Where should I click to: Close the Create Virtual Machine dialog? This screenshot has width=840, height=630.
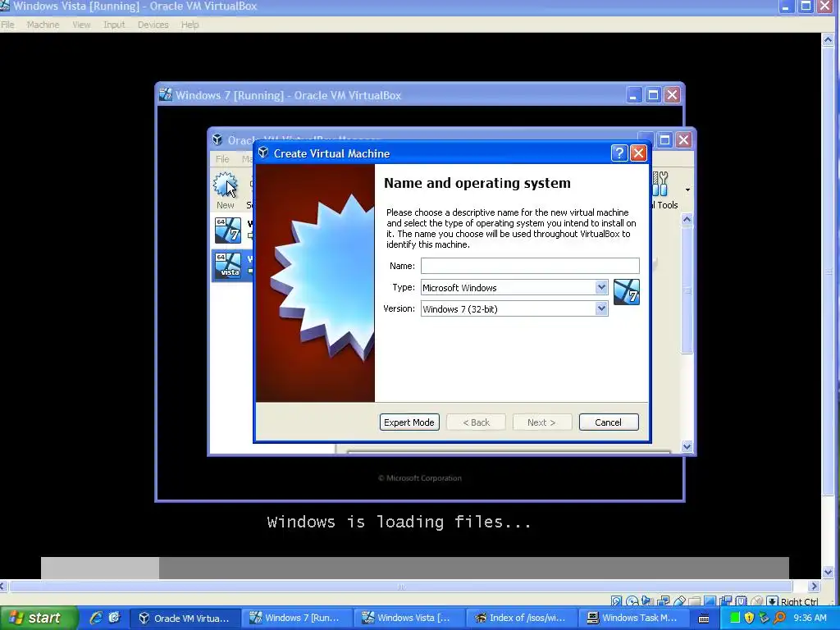tap(638, 153)
